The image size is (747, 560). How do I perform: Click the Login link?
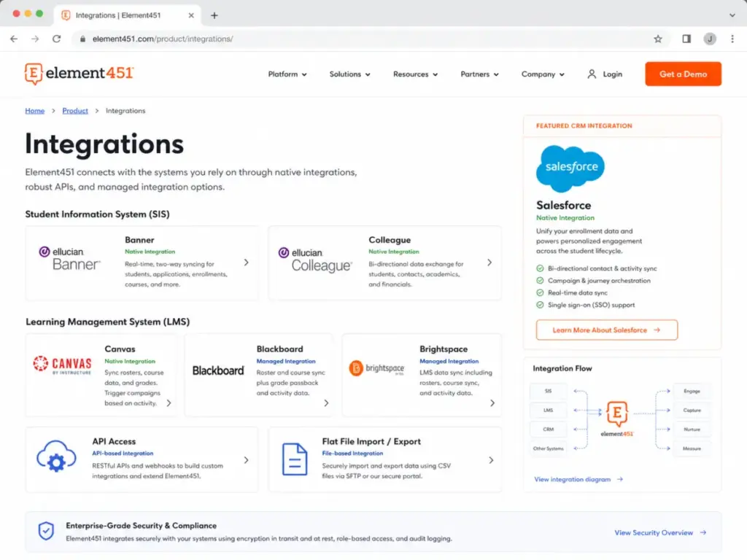pyautogui.click(x=612, y=74)
